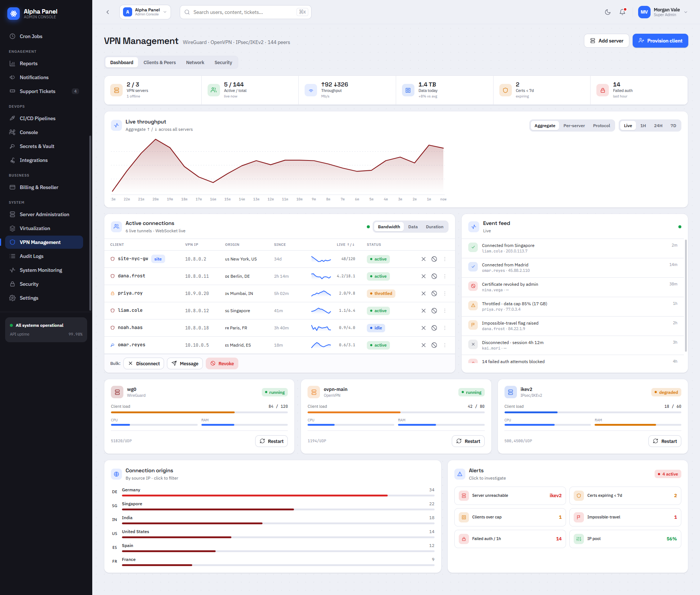Image resolution: width=700 pixels, height=595 pixels.
Task: Click the Connection origins globe icon
Action: [116, 474]
